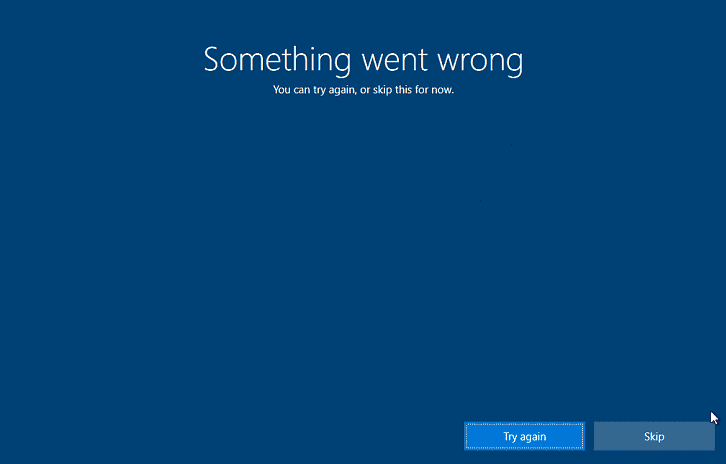Select the gray Skip button
The width and height of the screenshot is (726, 464).
[654, 436]
